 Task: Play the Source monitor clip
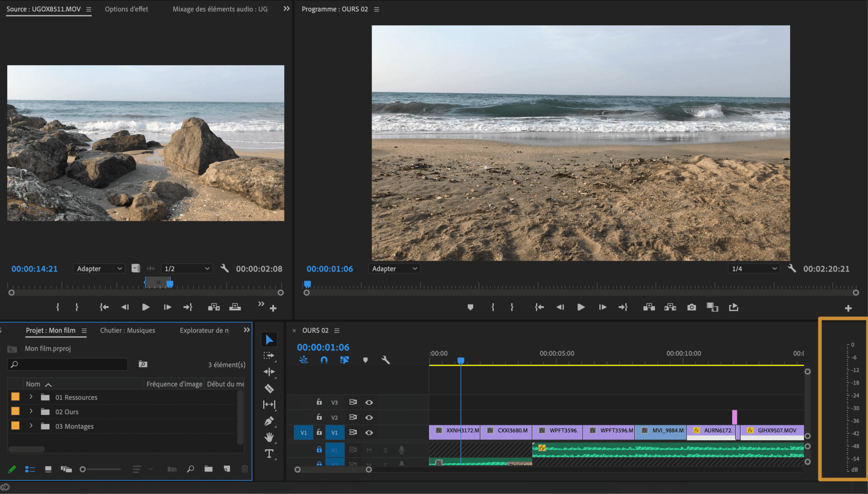[146, 307]
